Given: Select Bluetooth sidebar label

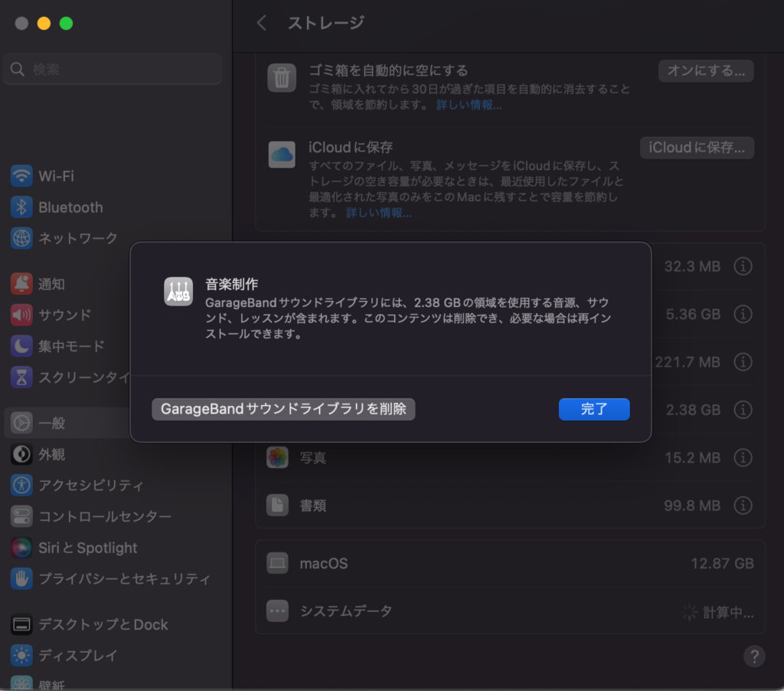Looking at the screenshot, I should [x=70, y=207].
